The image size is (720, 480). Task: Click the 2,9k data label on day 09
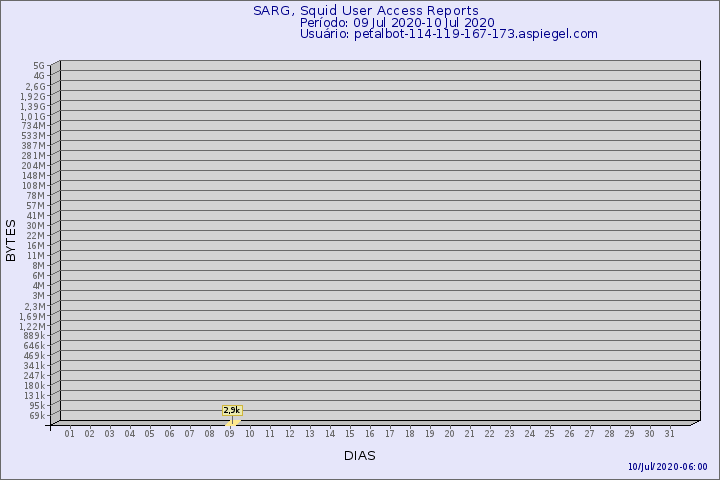point(232,410)
